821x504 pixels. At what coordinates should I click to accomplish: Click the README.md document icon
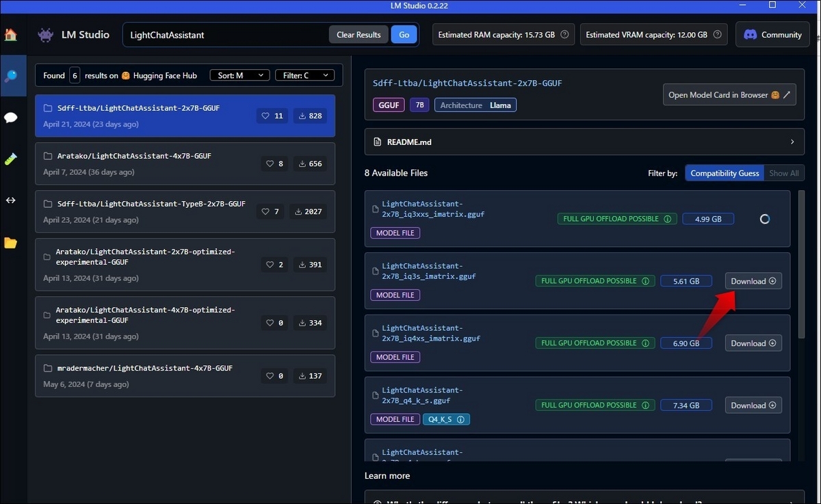click(377, 142)
